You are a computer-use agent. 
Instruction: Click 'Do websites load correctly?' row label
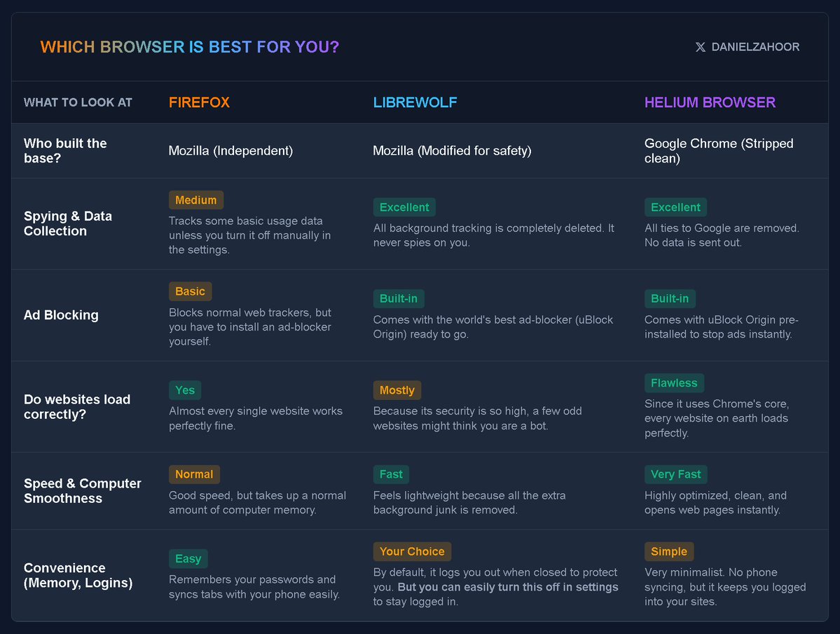tap(77, 407)
